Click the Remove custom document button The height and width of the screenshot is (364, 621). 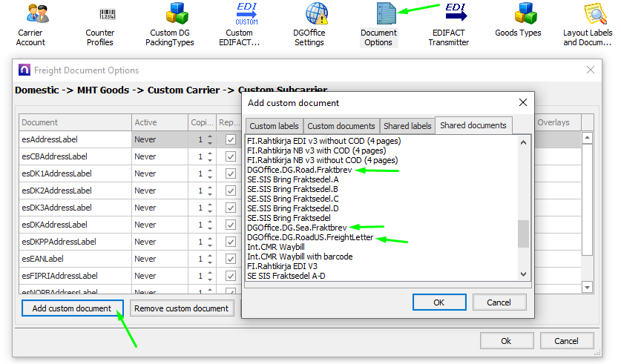tap(182, 308)
